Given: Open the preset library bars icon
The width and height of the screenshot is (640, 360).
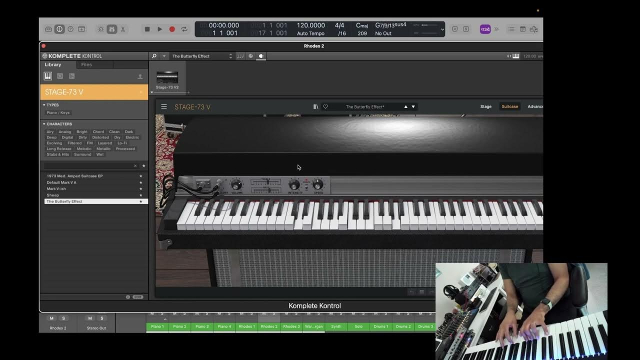Looking at the screenshot, I should coord(316,107).
